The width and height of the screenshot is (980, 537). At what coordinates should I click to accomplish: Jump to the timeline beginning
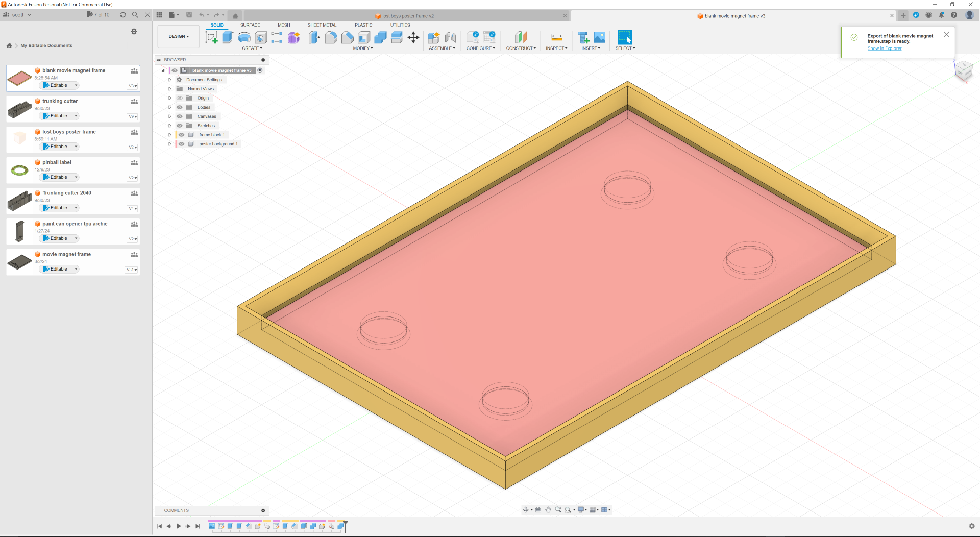[159, 526]
